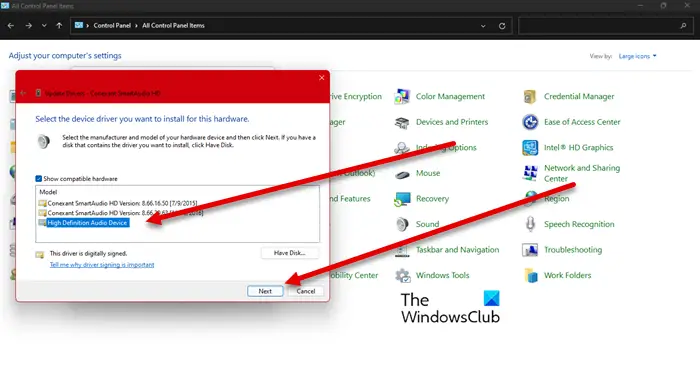Click Speech Recognition label text
This screenshot has width=700, height=369.
pyautogui.click(x=579, y=224)
